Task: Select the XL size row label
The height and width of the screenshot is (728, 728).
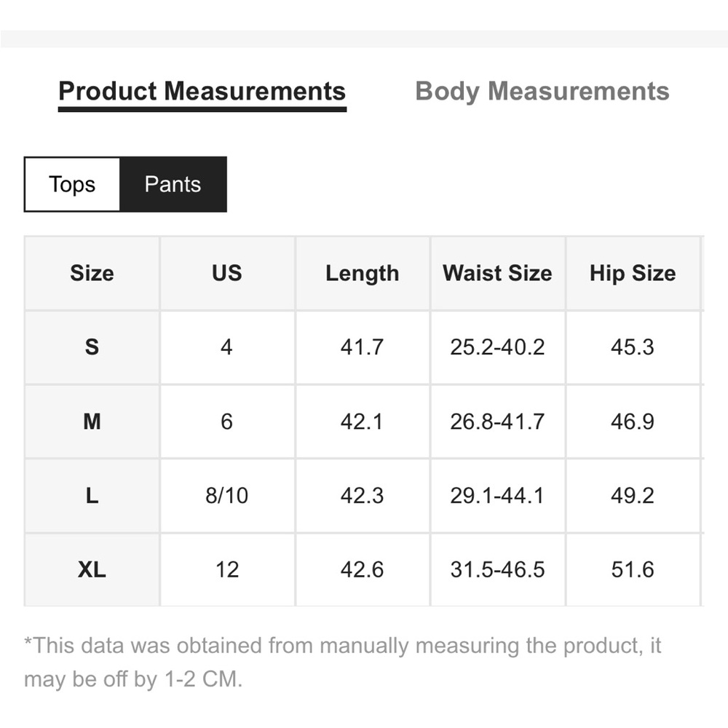Action: (x=92, y=569)
